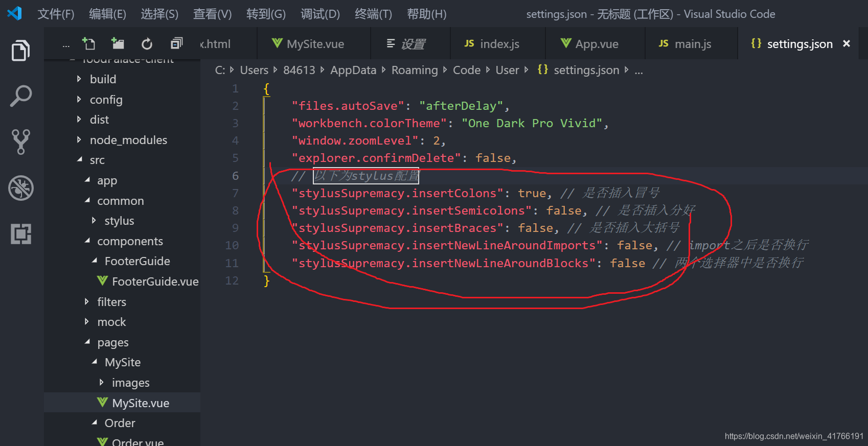Collapse the src folder
This screenshot has width=868, height=446.
tap(80, 159)
